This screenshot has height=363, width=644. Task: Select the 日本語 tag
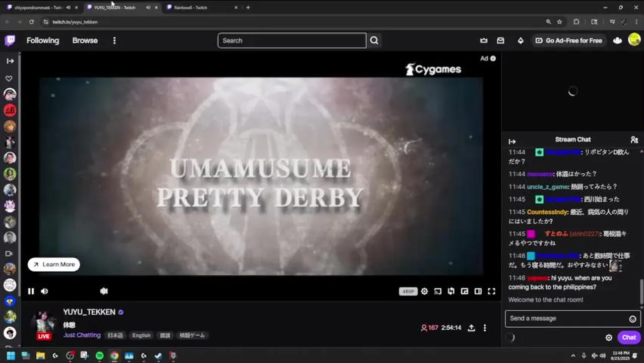pos(115,335)
